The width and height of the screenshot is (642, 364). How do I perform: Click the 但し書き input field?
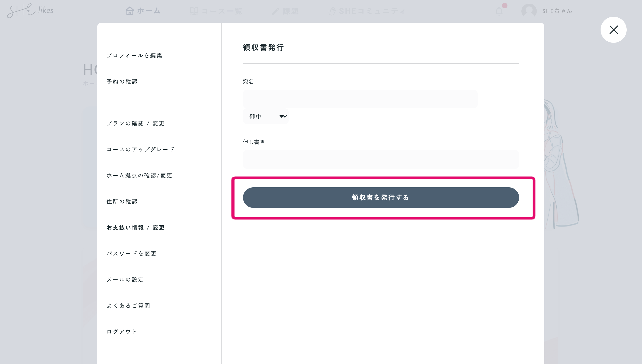pos(381,159)
